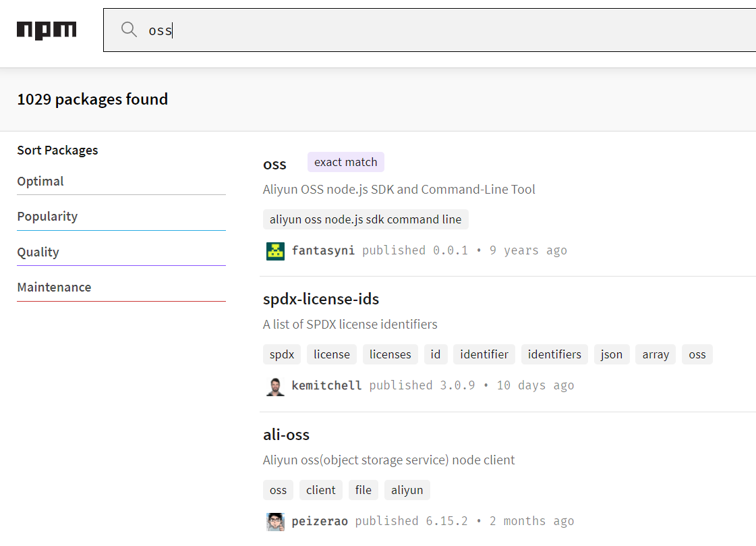Viewport: 756px width, 546px height.
Task: Click the Sort Packages heading
Action: coord(57,151)
